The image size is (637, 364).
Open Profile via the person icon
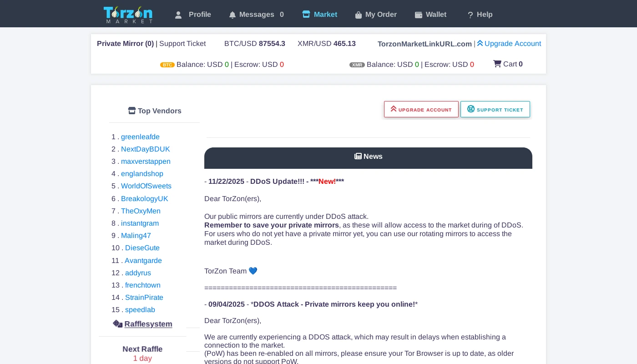click(x=178, y=15)
